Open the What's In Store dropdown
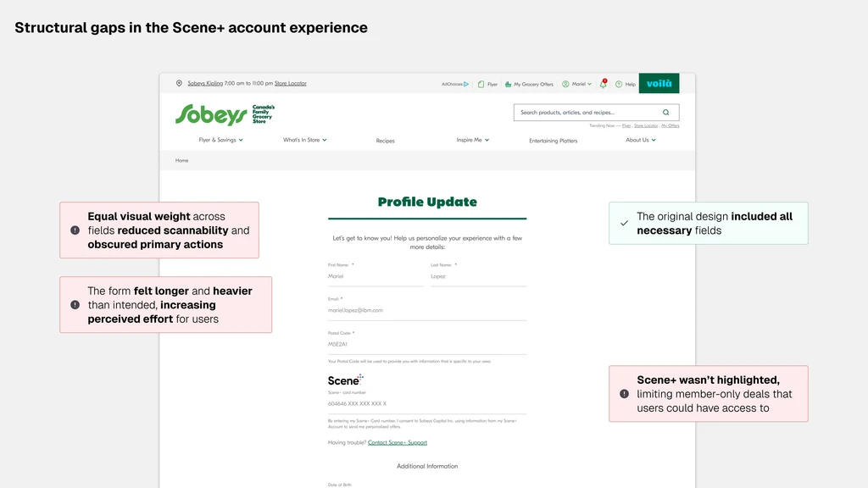 [x=303, y=139]
